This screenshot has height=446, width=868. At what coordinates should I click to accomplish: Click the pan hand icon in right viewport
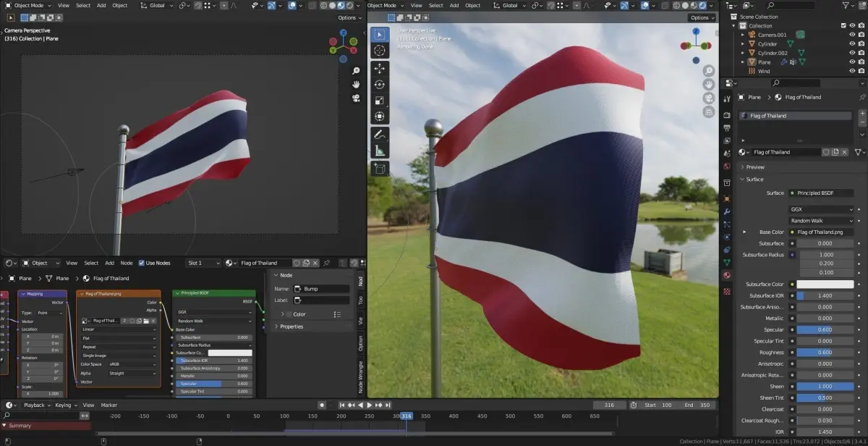708,85
